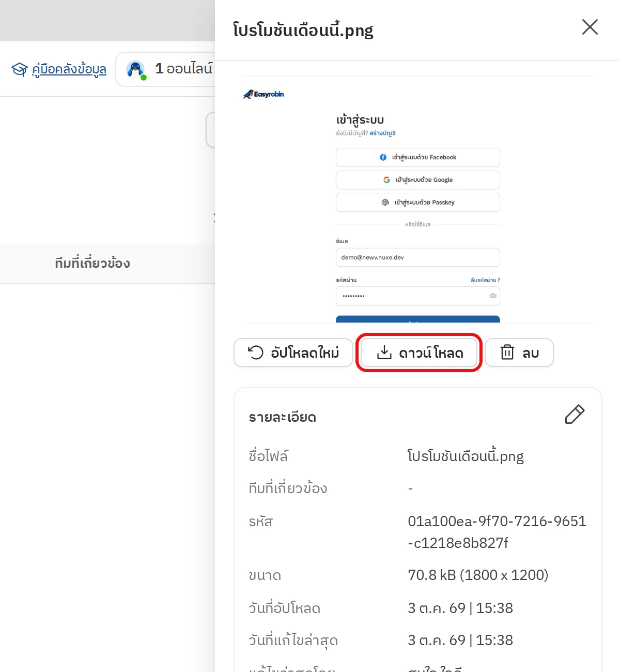Click the download arrow icon in ดาวน์โหลด button
The image size is (620, 672).
(384, 353)
